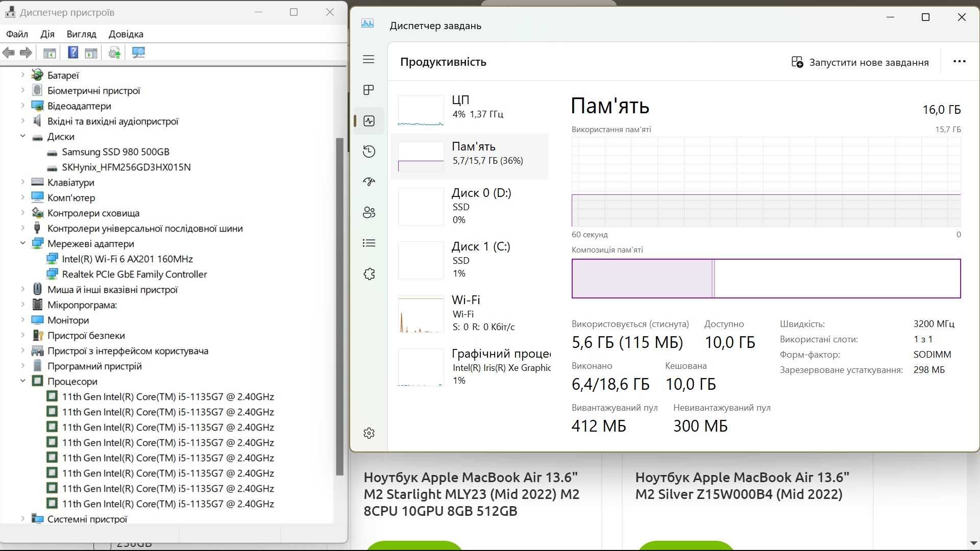Select the last i5-1135G7 processor entry
The height and width of the screenshot is (551, 980).
pyautogui.click(x=168, y=504)
